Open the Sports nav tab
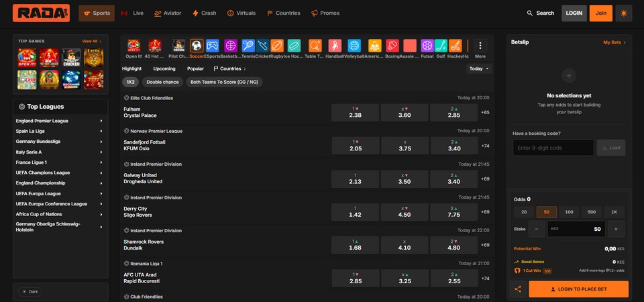The image size is (644, 302). click(x=97, y=13)
